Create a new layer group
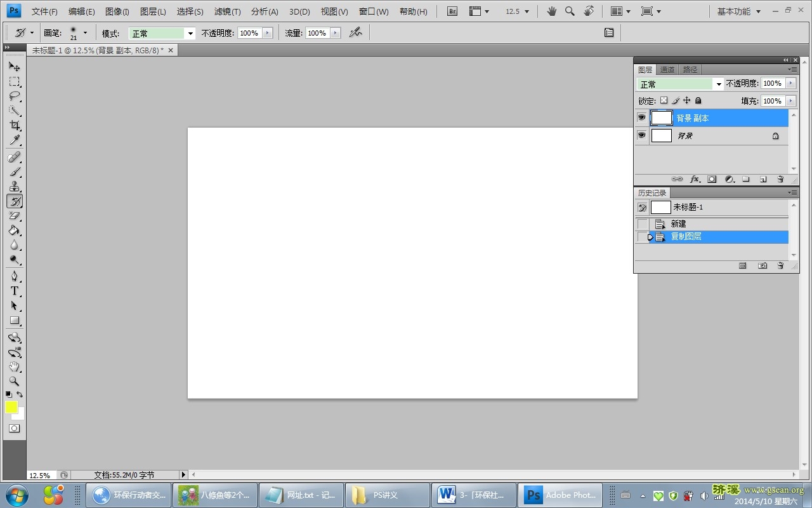Image resolution: width=812 pixels, height=508 pixels. pyautogui.click(x=746, y=180)
